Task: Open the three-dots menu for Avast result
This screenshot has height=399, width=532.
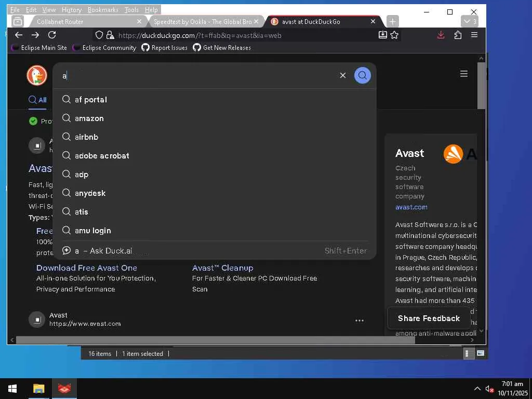Action: pyautogui.click(x=360, y=320)
